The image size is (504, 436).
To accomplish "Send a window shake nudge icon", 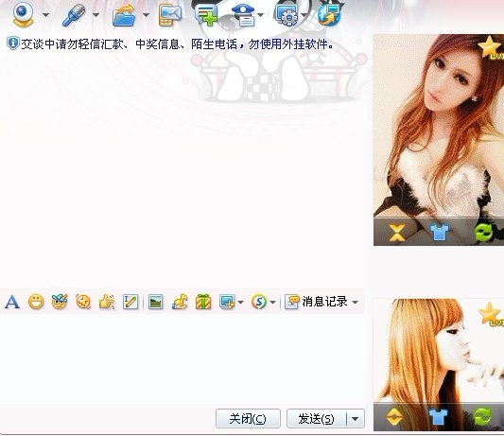I will click(x=83, y=302).
